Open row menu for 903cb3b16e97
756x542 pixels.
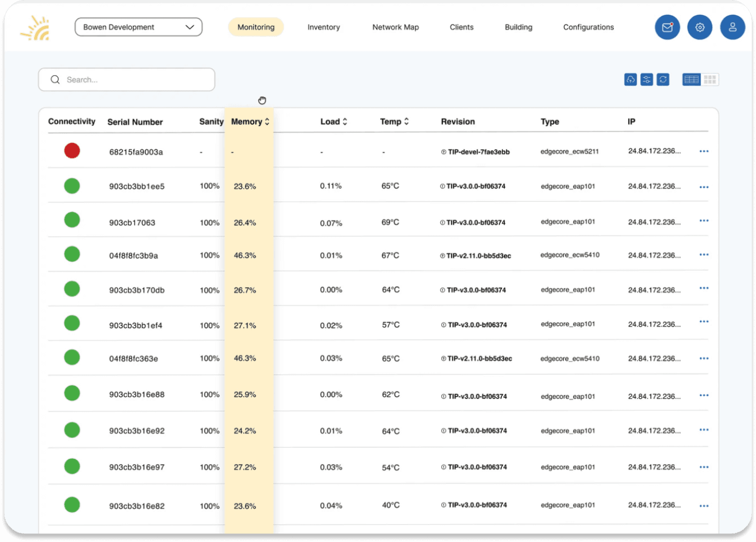(x=704, y=467)
